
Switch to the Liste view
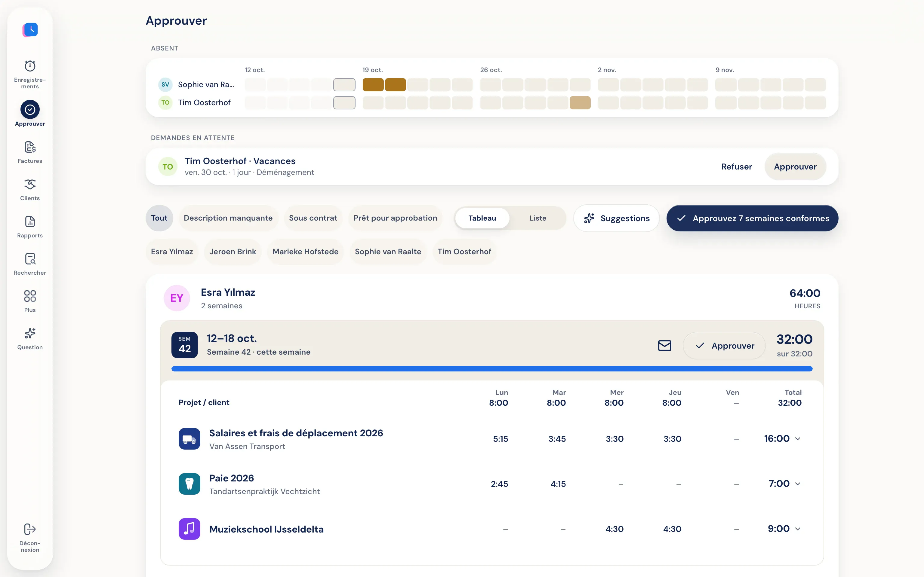[537, 218]
